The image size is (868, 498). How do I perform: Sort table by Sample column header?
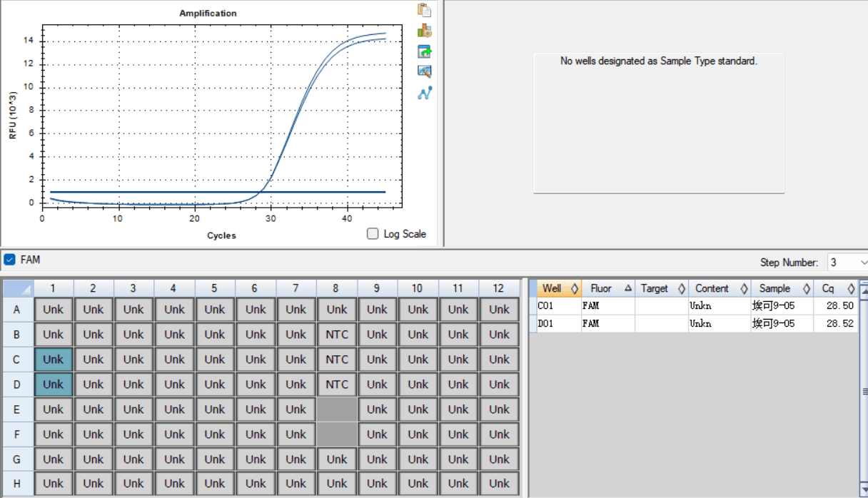(x=782, y=289)
